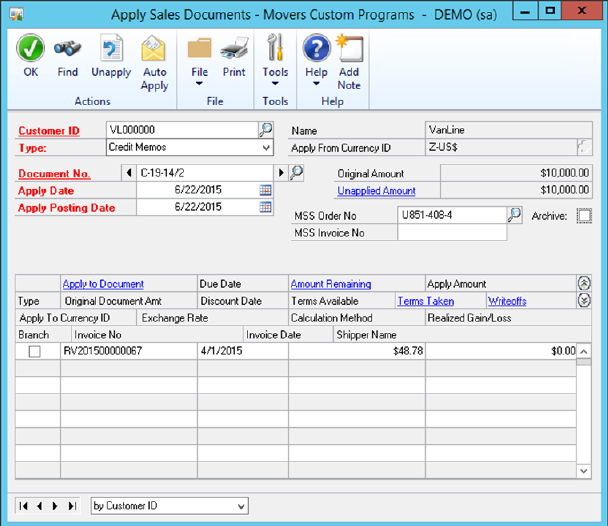Go to next record with navigation arrow
The height and width of the screenshot is (526, 608).
pyautogui.click(x=55, y=506)
